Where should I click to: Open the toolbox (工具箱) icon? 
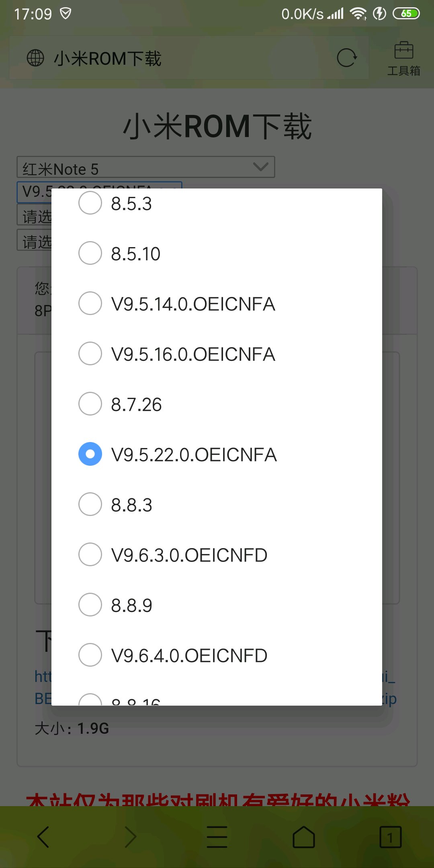(x=403, y=59)
